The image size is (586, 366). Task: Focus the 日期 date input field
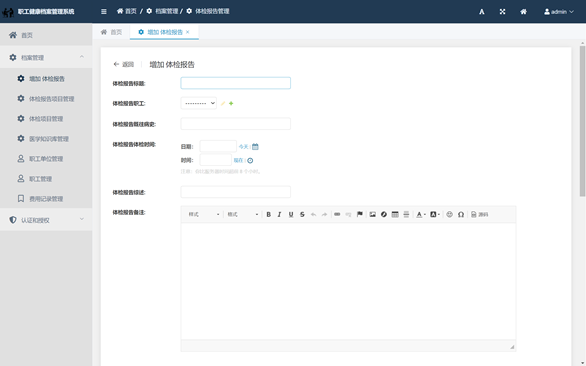218,146
